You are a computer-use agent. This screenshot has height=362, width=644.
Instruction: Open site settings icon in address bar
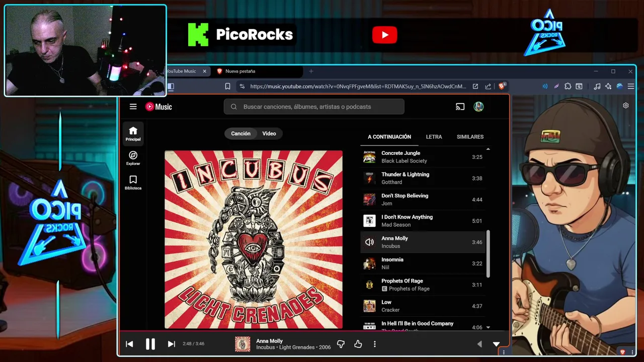point(242,86)
